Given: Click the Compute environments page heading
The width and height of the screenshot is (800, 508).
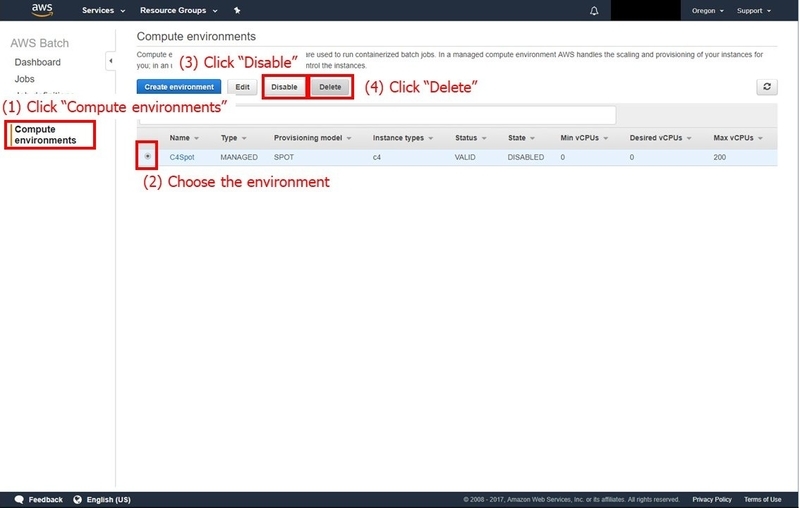Looking at the screenshot, I should click(196, 36).
